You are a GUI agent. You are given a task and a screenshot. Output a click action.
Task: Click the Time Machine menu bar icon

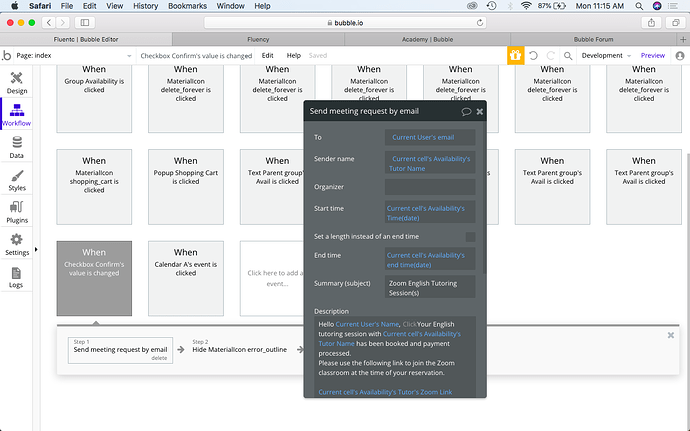coord(492,6)
